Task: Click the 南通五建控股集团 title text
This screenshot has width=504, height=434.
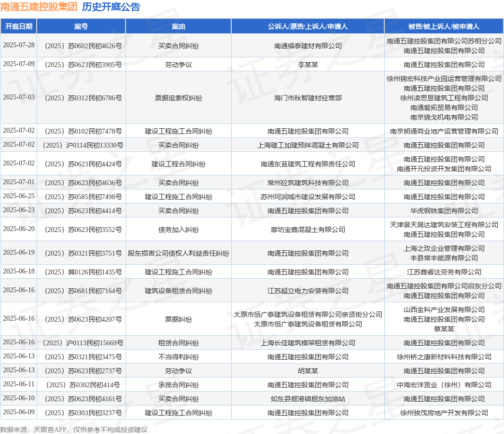Action: (x=39, y=7)
